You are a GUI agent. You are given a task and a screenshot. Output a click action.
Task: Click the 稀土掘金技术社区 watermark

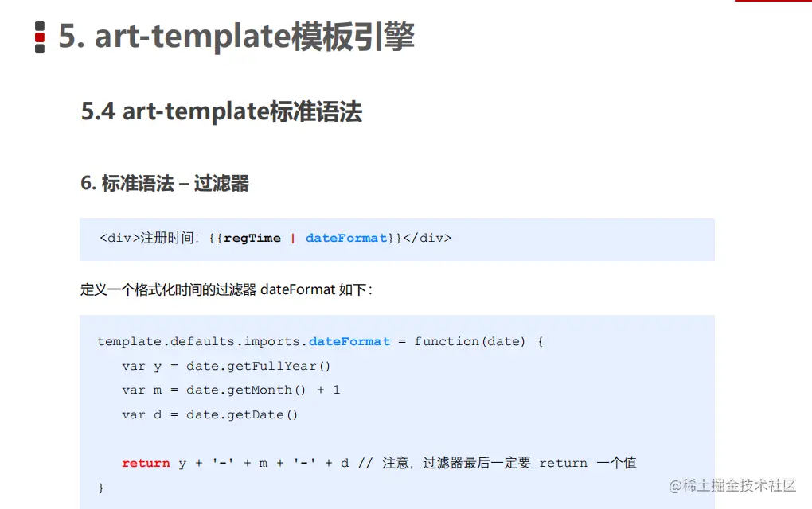click(732, 485)
